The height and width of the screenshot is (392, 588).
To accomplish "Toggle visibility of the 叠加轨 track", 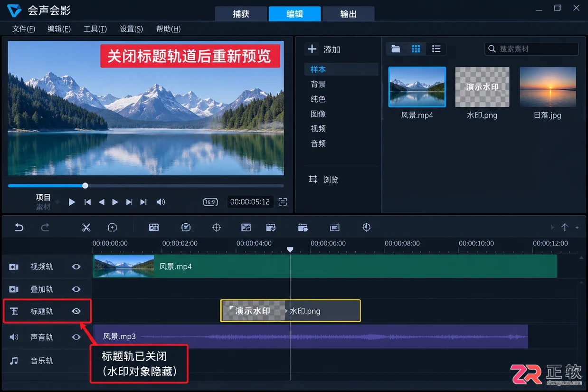I will pyautogui.click(x=76, y=289).
